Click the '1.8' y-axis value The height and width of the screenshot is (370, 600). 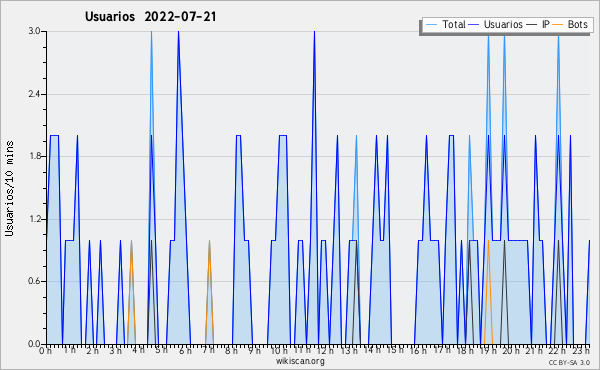pos(34,156)
